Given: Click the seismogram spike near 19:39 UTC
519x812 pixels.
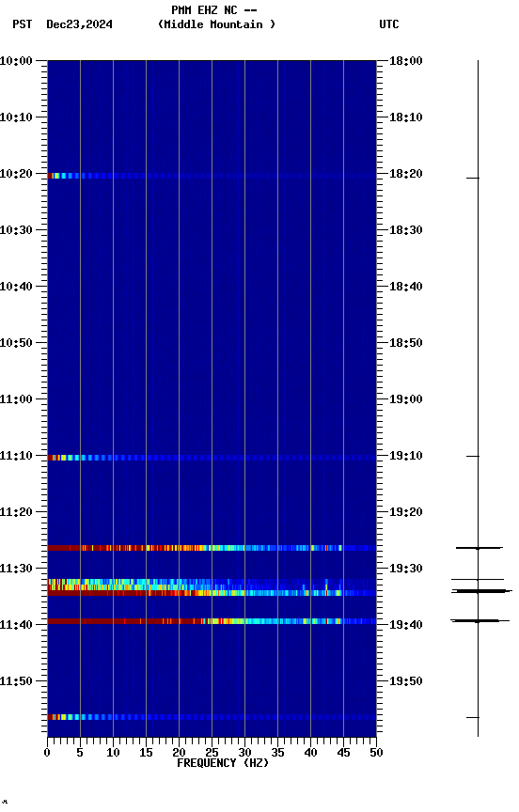Looking at the screenshot, I should pos(480,620).
